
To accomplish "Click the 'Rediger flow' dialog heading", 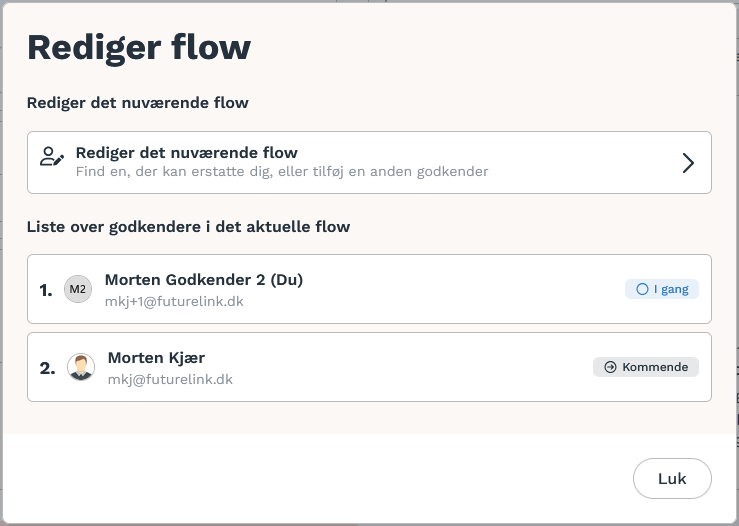I will click(x=139, y=47).
